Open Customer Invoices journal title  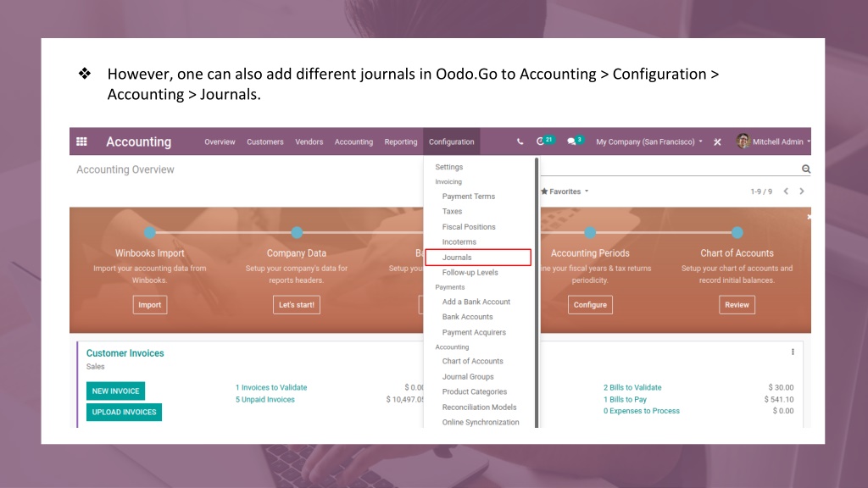[125, 353]
